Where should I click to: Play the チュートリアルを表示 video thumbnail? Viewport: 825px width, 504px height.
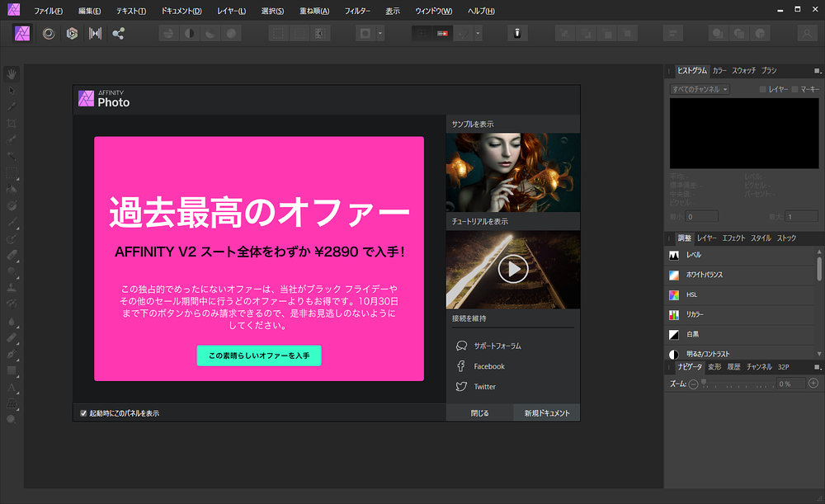pos(513,270)
